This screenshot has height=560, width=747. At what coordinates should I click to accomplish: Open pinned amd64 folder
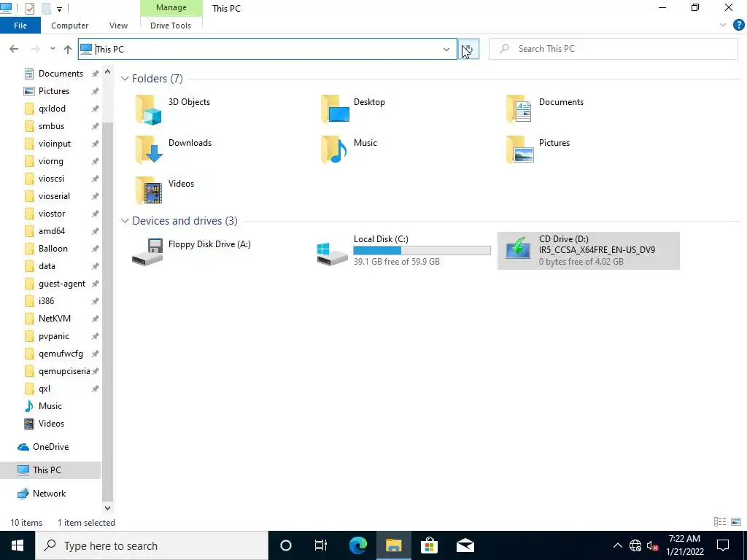(52, 231)
